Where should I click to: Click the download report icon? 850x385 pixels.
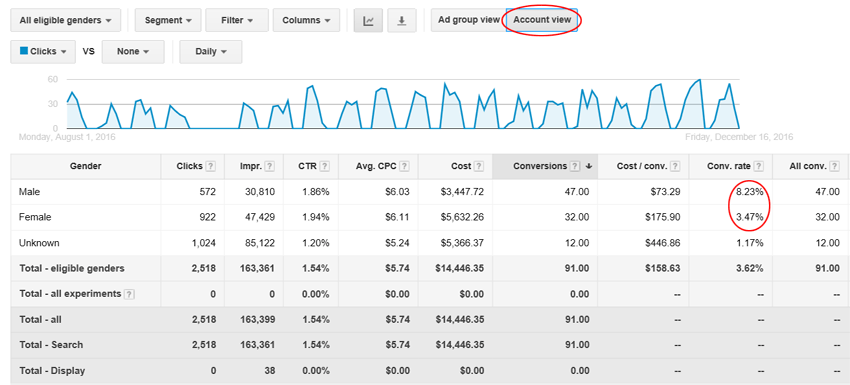pyautogui.click(x=402, y=21)
